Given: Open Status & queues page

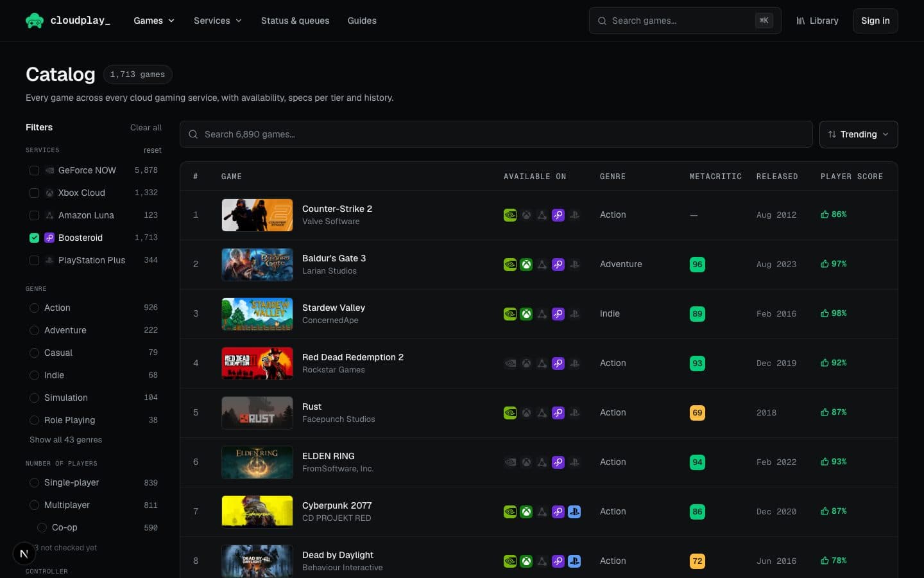Looking at the screenshot, I should (295, 21).
